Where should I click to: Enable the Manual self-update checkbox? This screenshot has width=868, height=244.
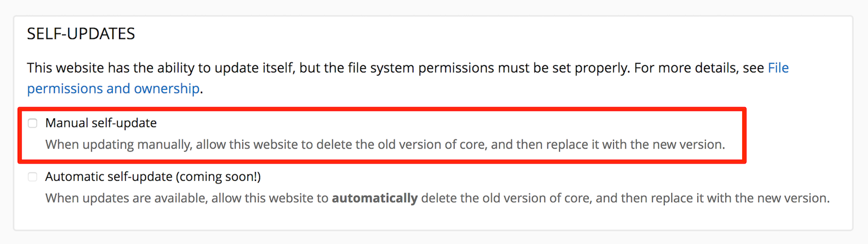[32, 123]
